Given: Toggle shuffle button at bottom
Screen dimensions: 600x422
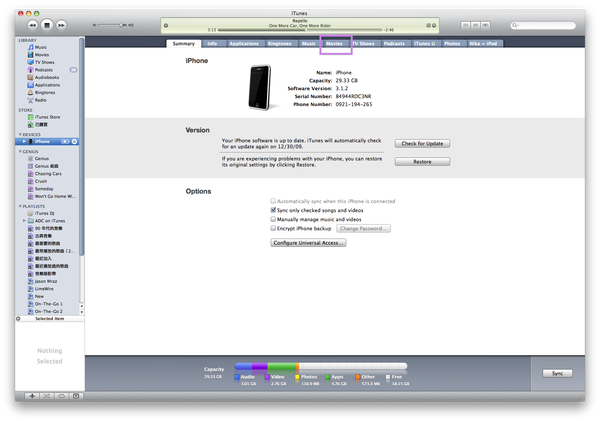Looking at the screenshot, I should pyautogui.click(x=47, y=396).
